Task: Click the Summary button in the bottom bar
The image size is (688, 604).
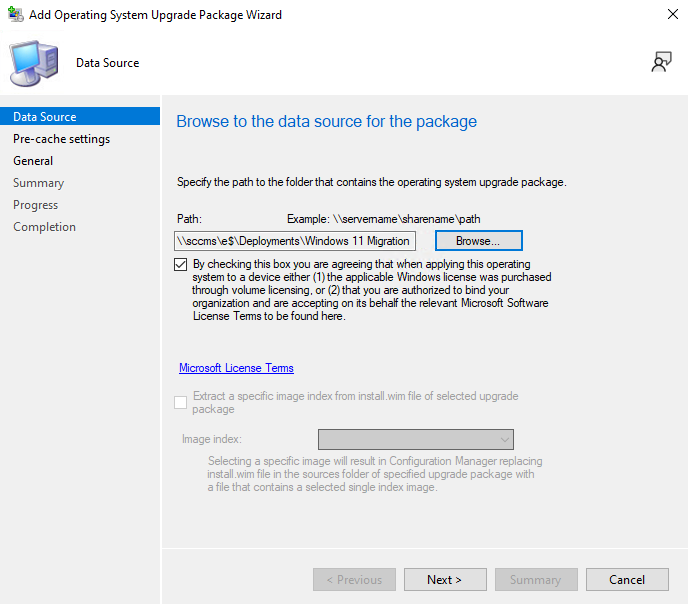Action: 535,580
